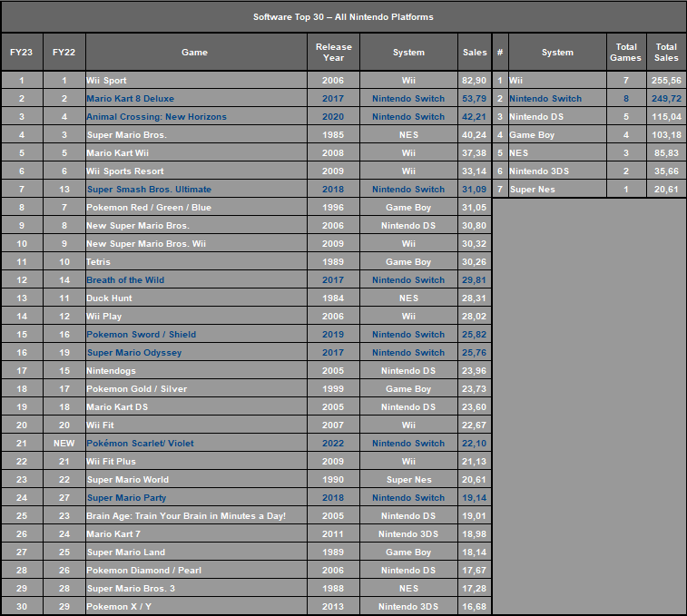Select total sales value 103,18
Screen dimensions: 687x616
(666, 135)
